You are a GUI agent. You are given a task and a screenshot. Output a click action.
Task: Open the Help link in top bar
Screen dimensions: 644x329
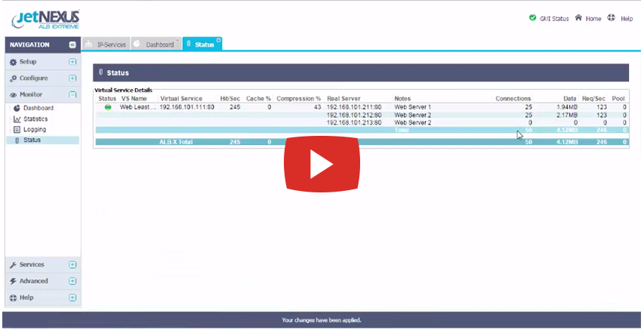pos(627,18)
